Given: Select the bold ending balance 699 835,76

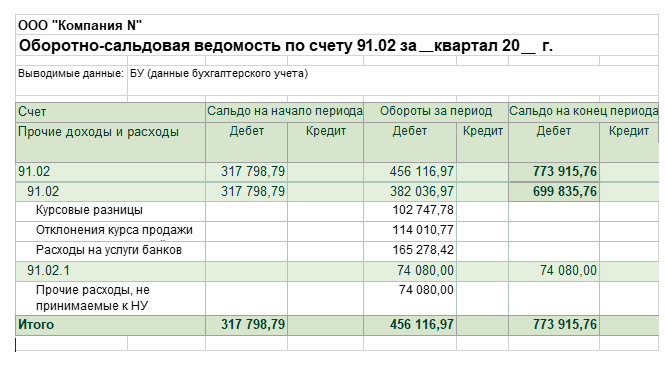Looking at the screenshot, I should 564,192.
